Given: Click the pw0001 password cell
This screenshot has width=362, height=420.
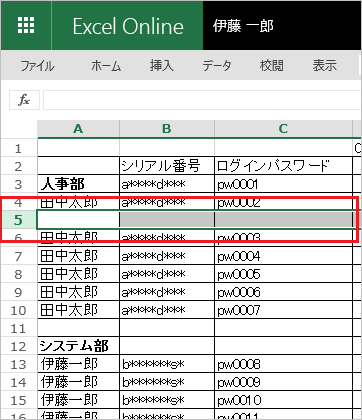Looking at the screenshot, I should [283, 184].
